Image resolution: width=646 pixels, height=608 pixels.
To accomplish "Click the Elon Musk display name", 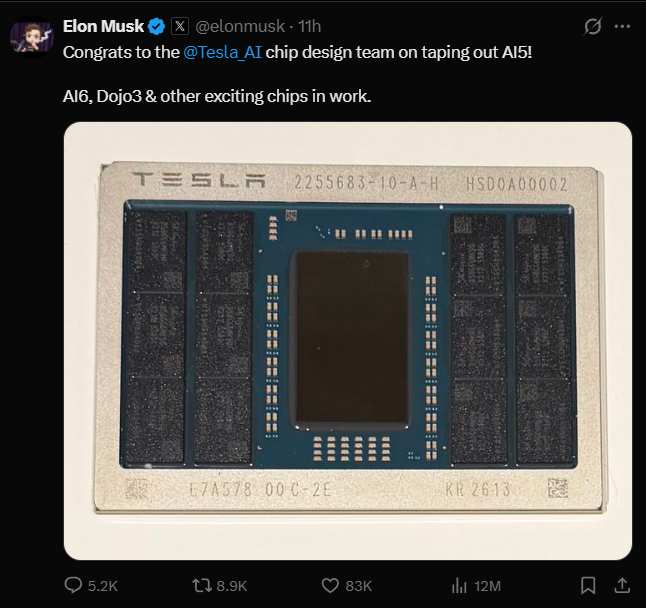I will click(103, 26).
